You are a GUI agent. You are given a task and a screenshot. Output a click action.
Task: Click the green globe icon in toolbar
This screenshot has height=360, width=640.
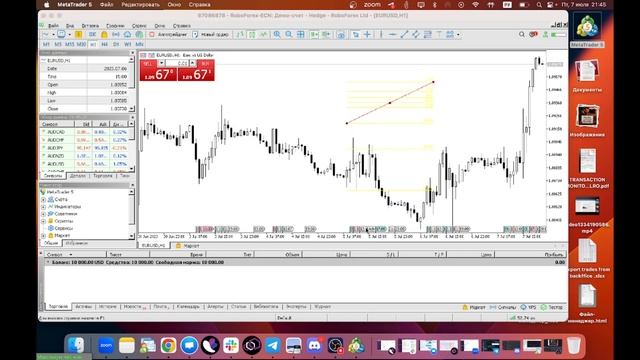pos(139,35)
